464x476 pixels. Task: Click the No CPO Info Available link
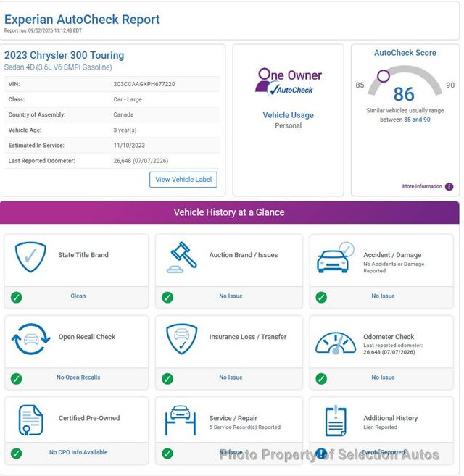click(78, 452)
